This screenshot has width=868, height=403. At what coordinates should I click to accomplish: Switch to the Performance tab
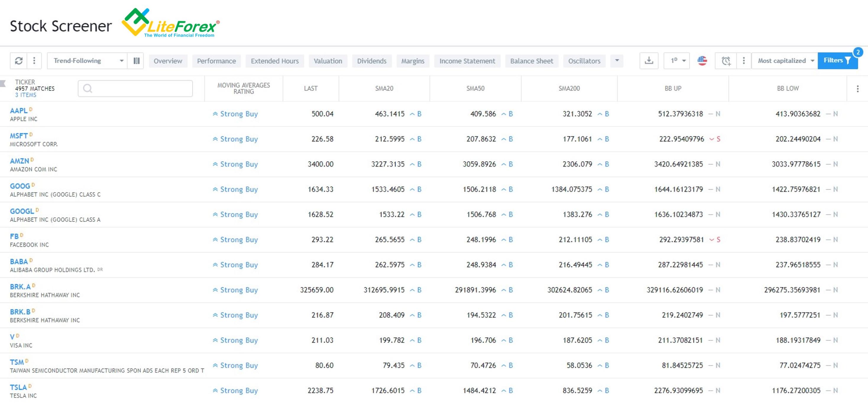click(x=216, y=61)
